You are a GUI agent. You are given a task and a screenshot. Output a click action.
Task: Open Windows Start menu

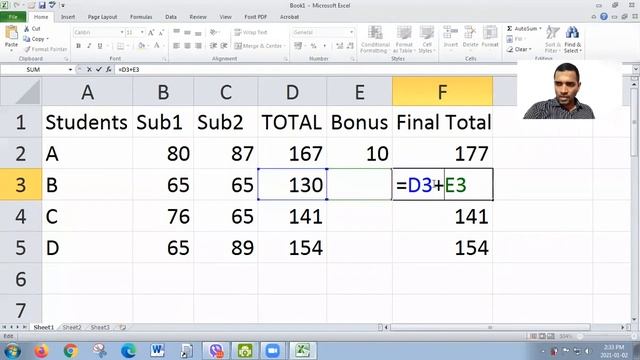pos(12,351)
